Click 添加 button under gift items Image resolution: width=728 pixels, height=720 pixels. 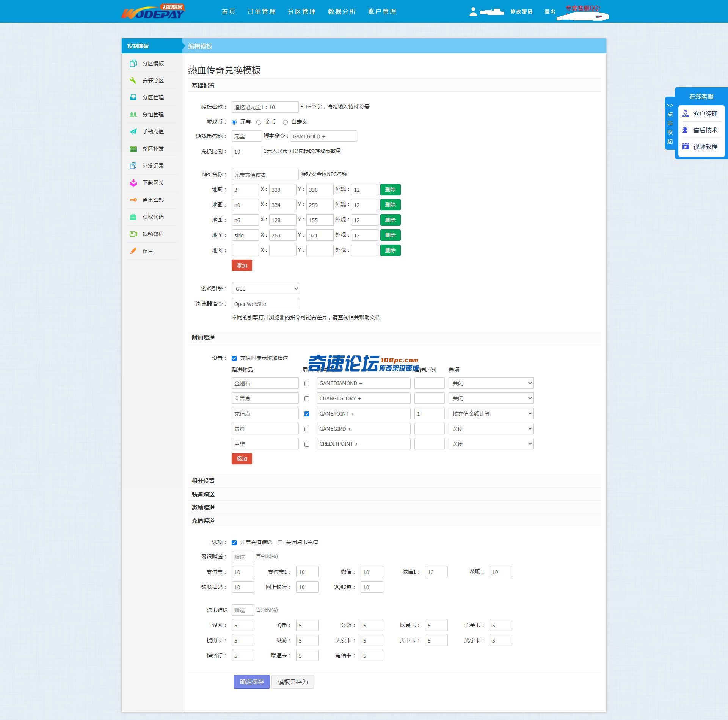[242, 459]
